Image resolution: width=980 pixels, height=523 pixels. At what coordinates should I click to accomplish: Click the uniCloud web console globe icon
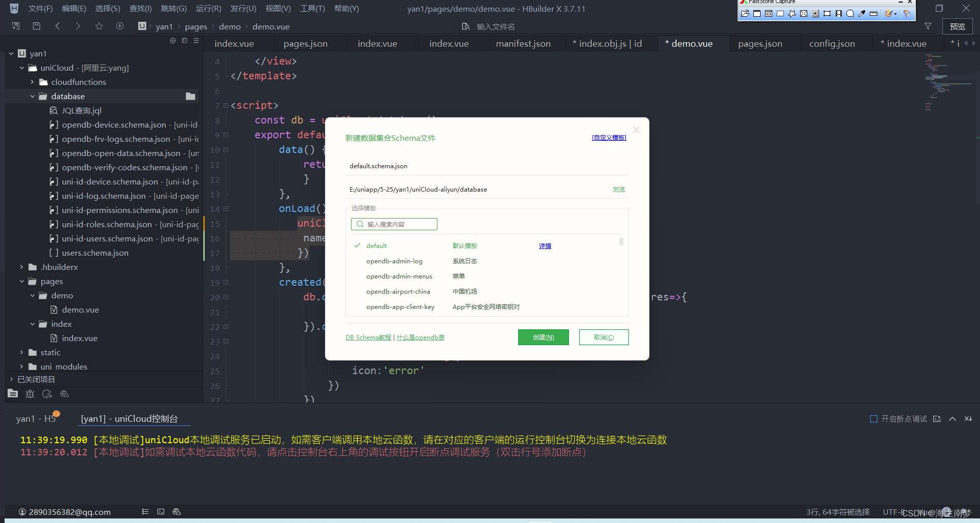(x=64, y=394)
